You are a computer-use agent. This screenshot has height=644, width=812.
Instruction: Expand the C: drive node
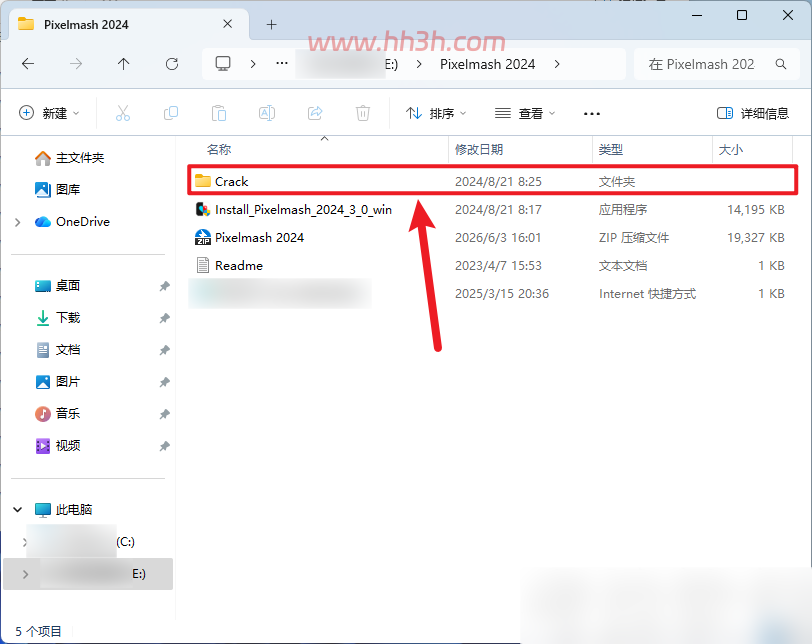click(x=24, y=542)
